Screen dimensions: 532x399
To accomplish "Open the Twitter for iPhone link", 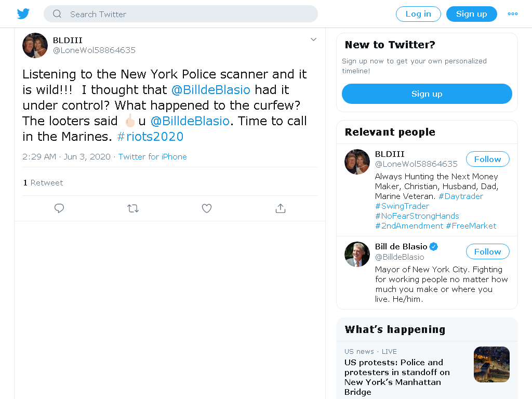I will click(x=153, y=157).
